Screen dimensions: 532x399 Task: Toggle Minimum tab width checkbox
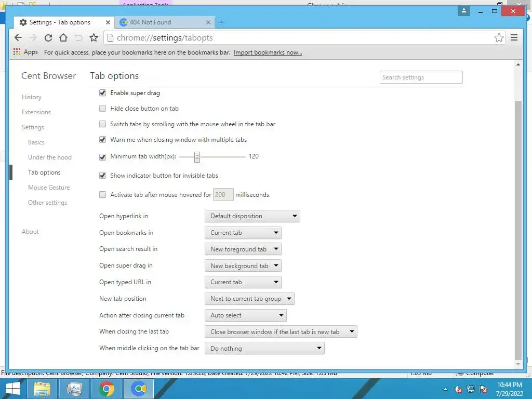tap(102, 157)
